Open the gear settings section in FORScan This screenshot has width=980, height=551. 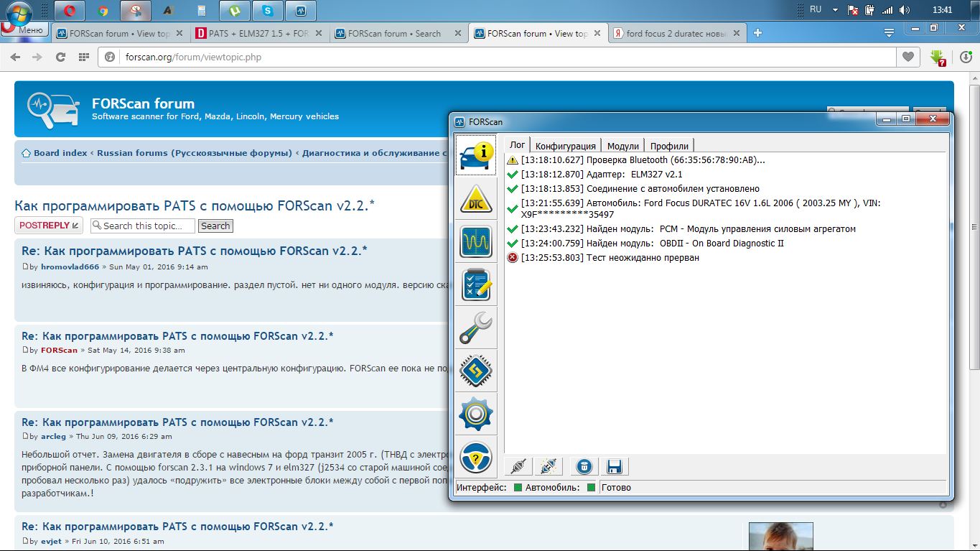pyautogui.click(x=476, y=415)
